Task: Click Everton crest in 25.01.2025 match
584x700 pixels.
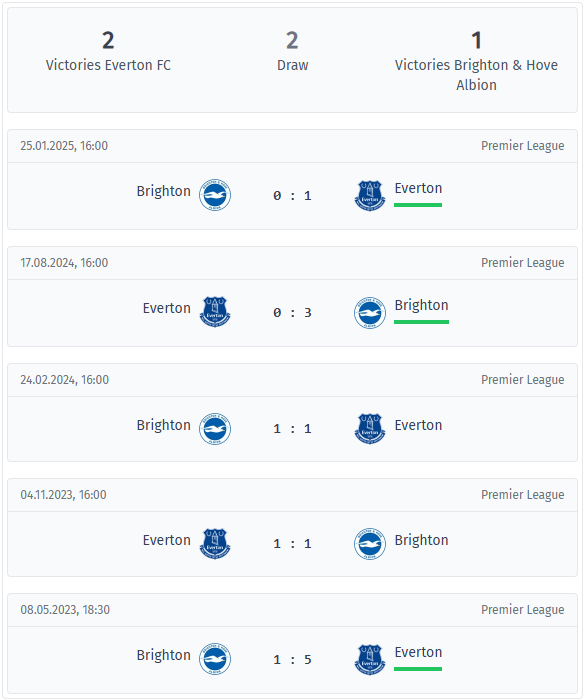Action: coord(370,195)
